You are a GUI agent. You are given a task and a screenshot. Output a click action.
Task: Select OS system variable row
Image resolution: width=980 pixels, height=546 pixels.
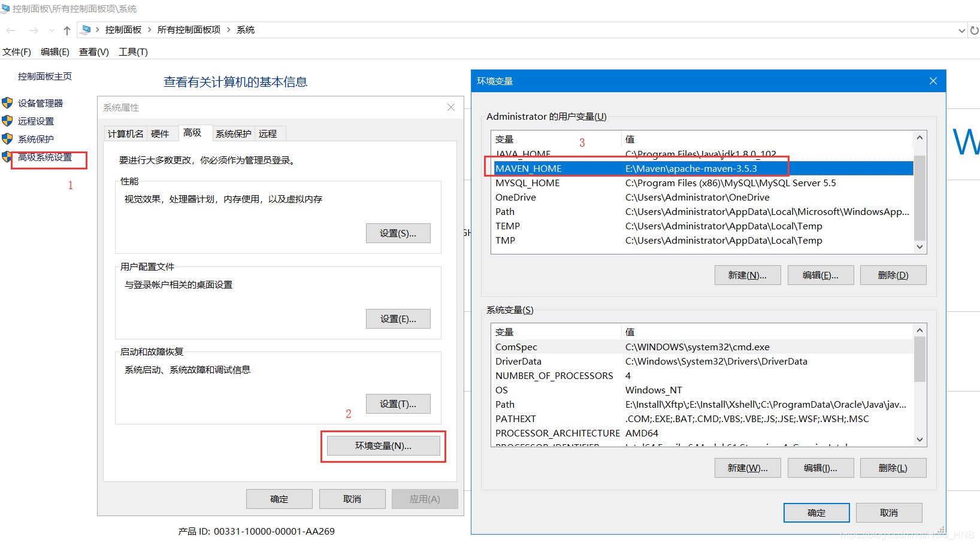(703, 390)
